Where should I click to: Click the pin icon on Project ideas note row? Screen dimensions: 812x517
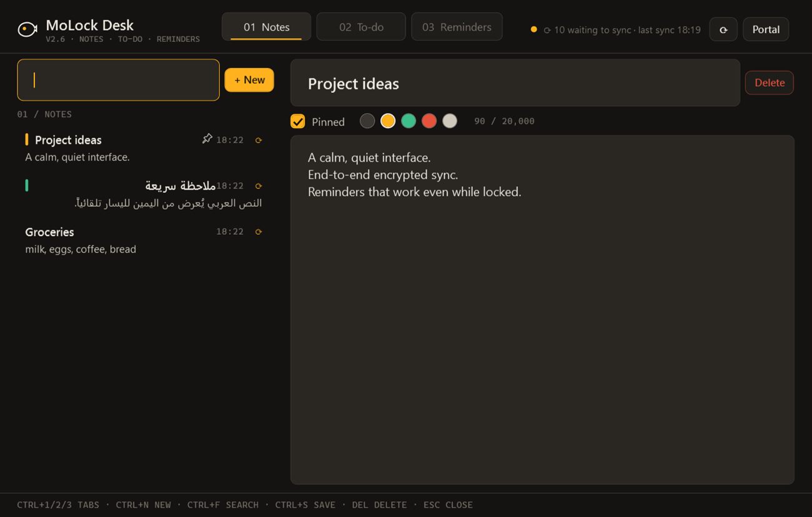click(207, 139)
